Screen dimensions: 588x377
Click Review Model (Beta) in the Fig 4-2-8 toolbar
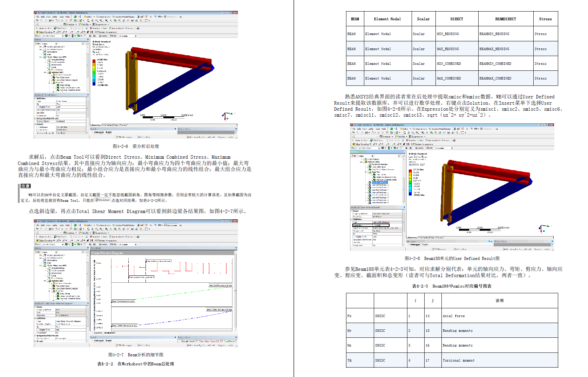tap(440, 129)
